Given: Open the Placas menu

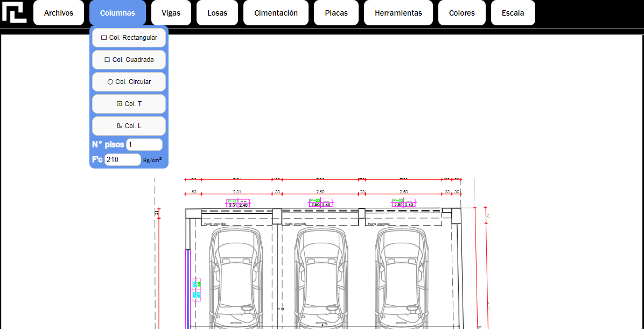Looking at the screenshot, I should [x=337, y=13].
